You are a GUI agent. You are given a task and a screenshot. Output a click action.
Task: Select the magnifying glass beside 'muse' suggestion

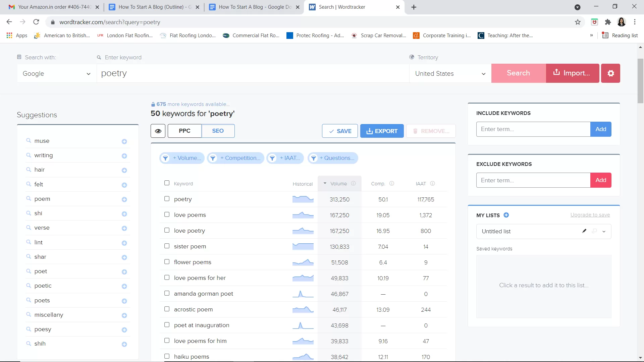pos(28,141)
